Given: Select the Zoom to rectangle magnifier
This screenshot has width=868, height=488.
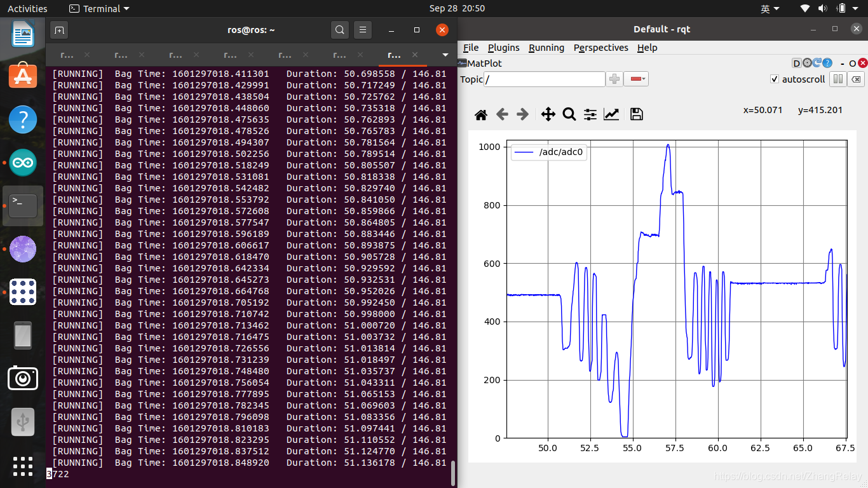Looking at the screenshot, I should [x=569, y=114].
